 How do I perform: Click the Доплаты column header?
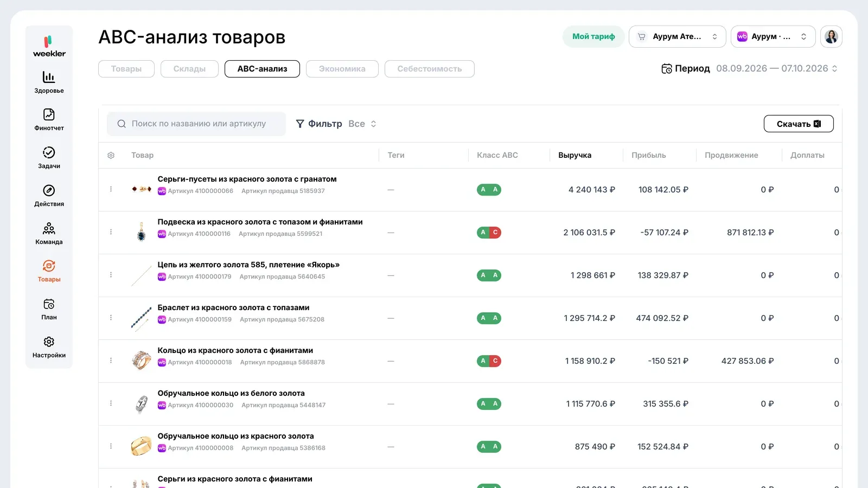click(x=807, y=155)
